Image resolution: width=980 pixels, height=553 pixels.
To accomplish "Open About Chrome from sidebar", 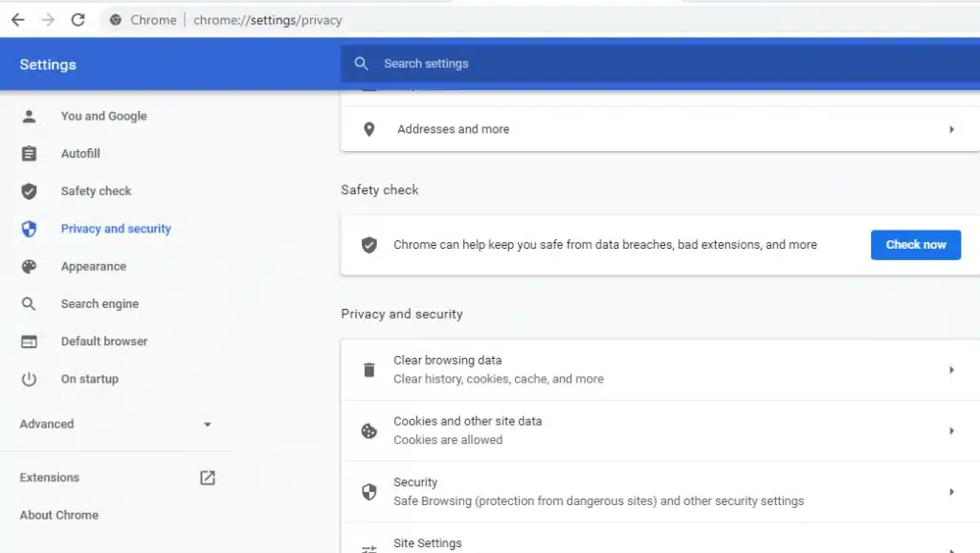I will coord(58,515).
